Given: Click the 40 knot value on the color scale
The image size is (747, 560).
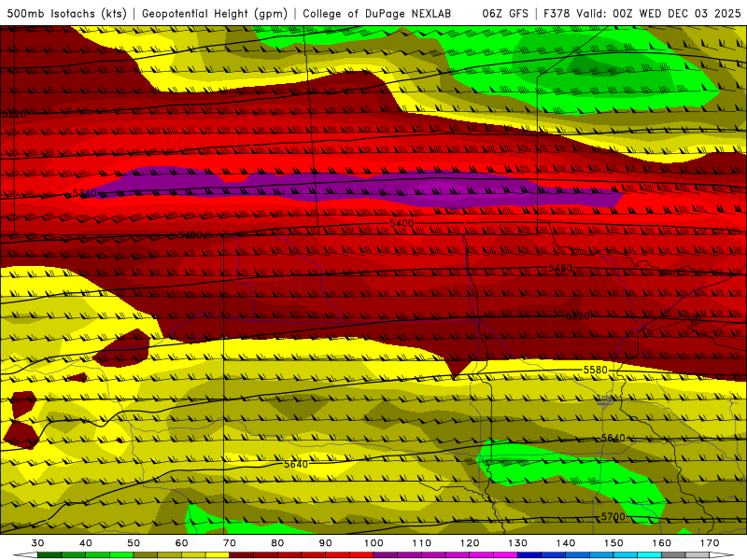Looking at the screenshot, I should pos(86,543).
